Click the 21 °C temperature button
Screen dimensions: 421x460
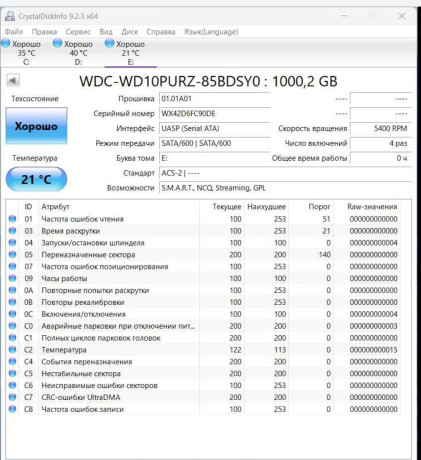36,179
